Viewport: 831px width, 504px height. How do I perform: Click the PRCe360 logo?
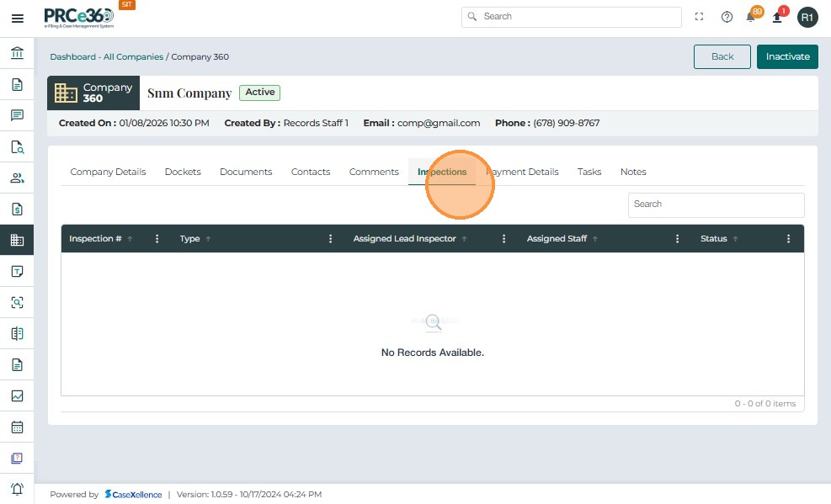coord(79,18)
